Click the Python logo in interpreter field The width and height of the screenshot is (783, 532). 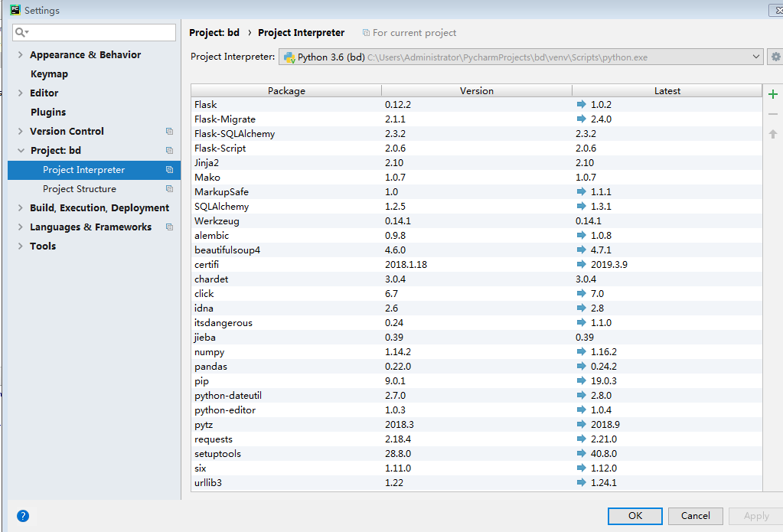[x=289, y=57]
